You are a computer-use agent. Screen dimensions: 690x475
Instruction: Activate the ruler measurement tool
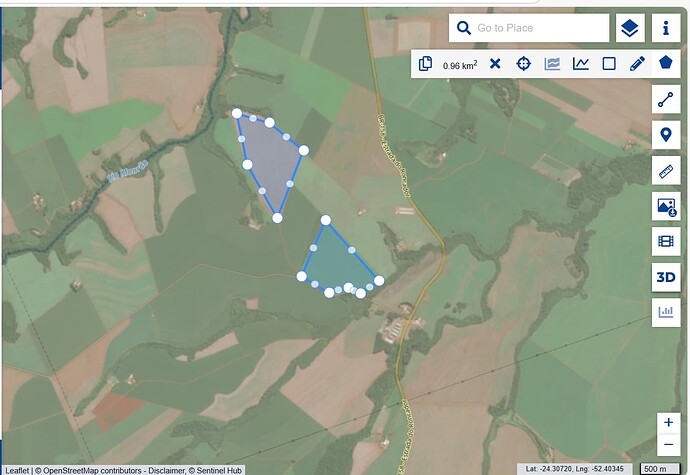tap(666, 171)
